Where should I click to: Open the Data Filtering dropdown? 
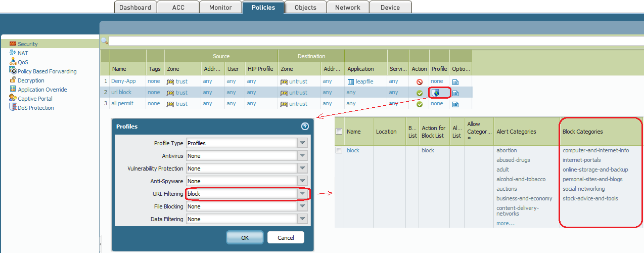[302, 219]
